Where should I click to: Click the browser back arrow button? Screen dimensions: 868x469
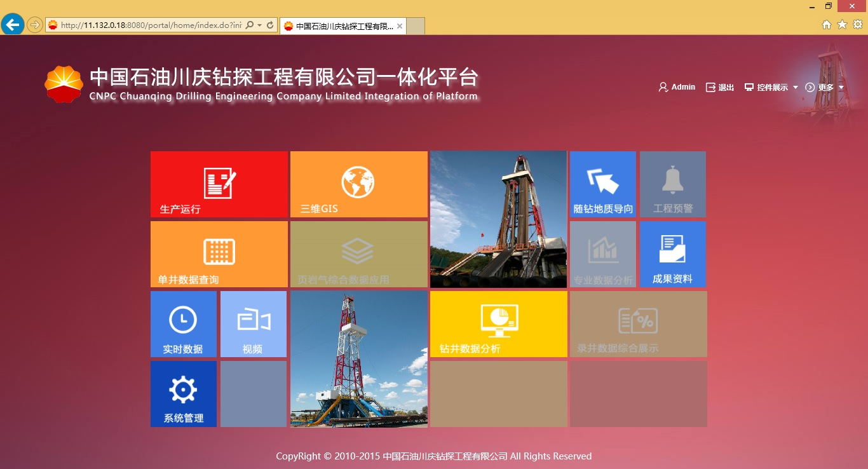click(x=13, y=25)
